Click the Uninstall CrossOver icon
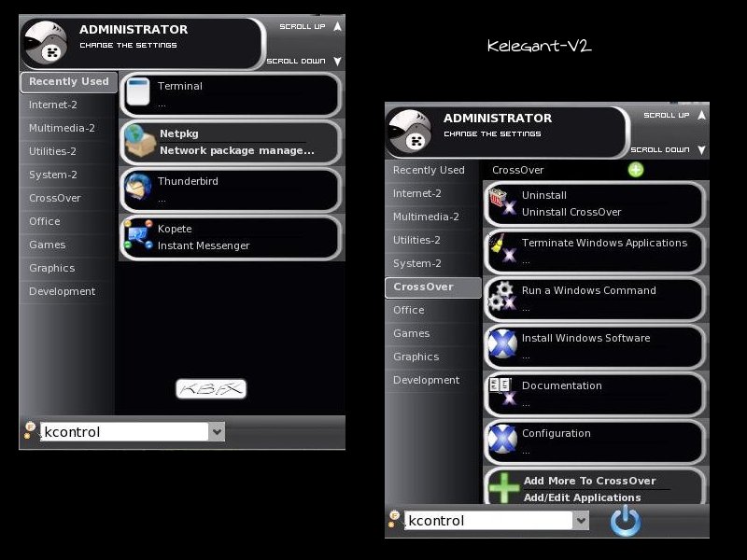 (502, 202)
